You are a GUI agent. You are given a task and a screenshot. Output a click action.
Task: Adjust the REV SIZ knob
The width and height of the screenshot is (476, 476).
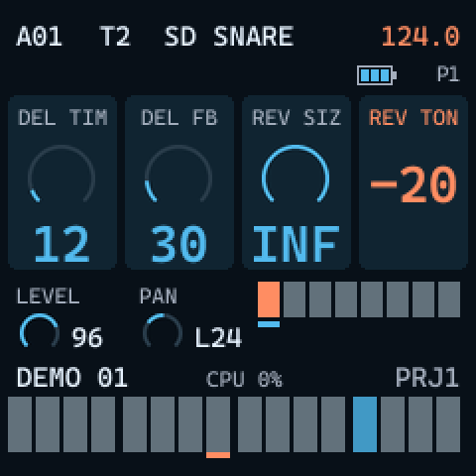coord(296,175)
